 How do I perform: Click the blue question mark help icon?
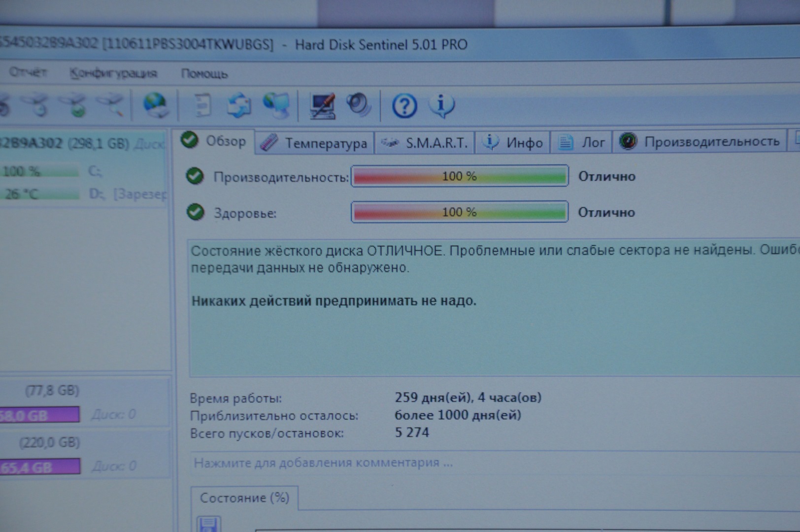click(x=404, y=106)
